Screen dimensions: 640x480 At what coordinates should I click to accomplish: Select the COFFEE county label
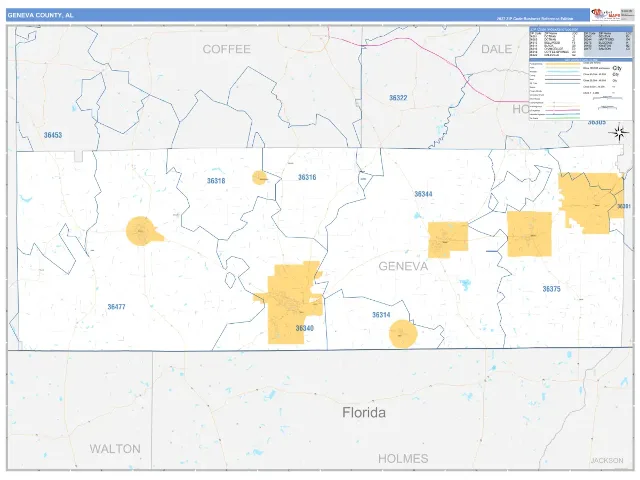[x=227, y=49]
